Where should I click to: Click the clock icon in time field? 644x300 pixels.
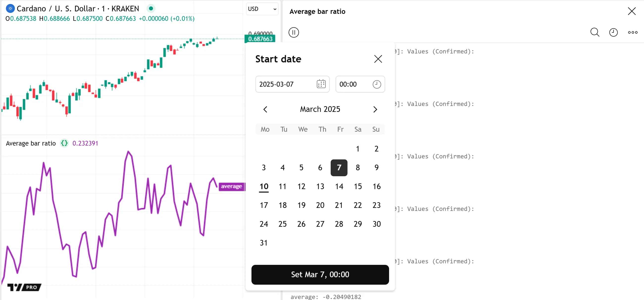click(x=376, y=84)
